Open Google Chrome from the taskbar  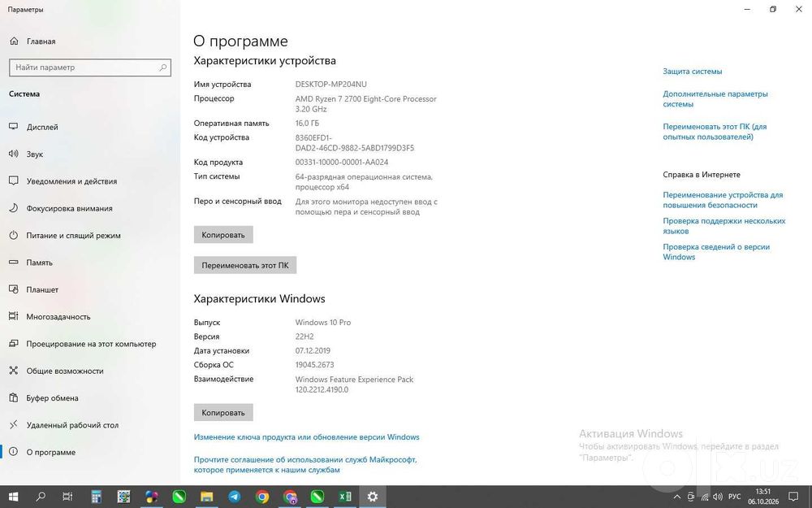tap(262, 497)
